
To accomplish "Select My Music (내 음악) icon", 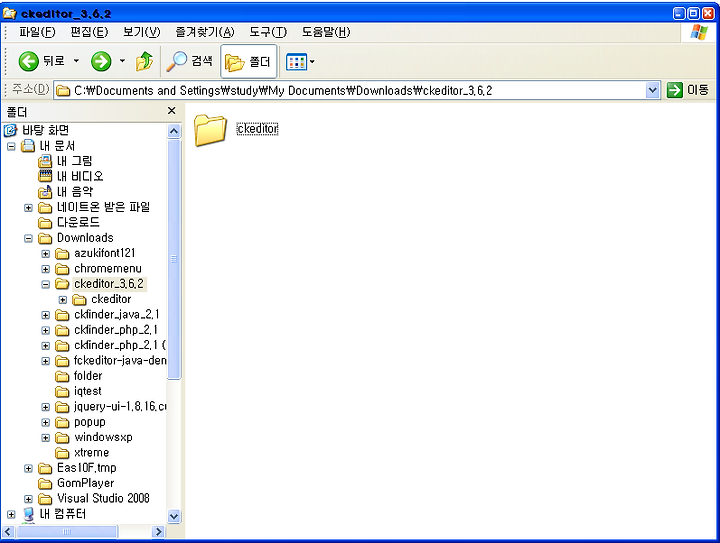I will (45, 192).
